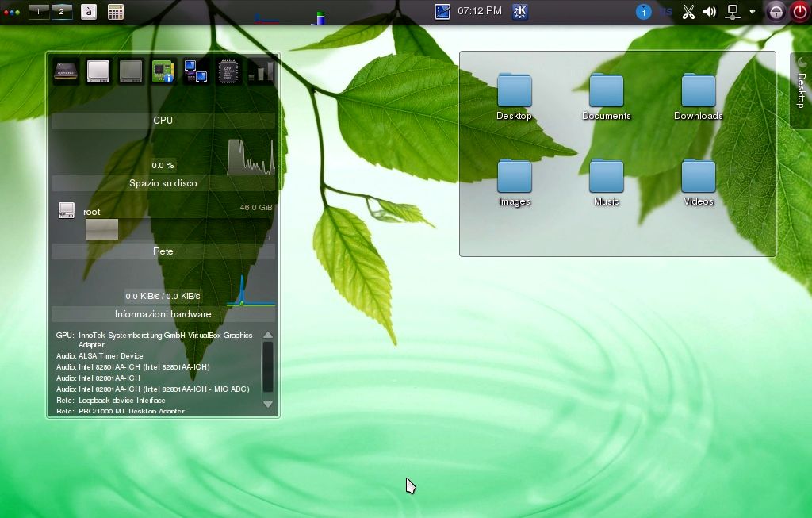Click the '0.0 %' CPU value
Viewport: 812px width, 518px height.
coord(163,165)
